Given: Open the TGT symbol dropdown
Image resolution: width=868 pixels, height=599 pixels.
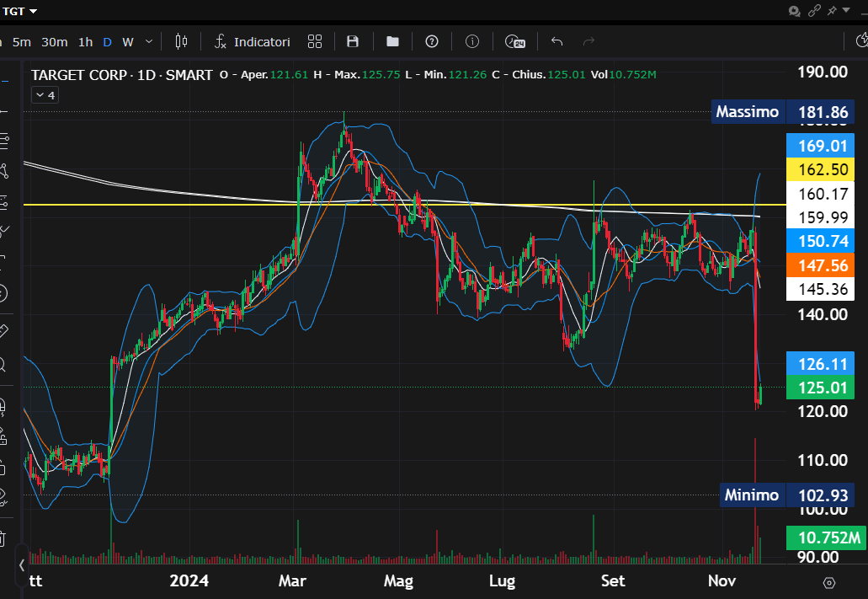Looking at the screenshot, I should point(20,11).
